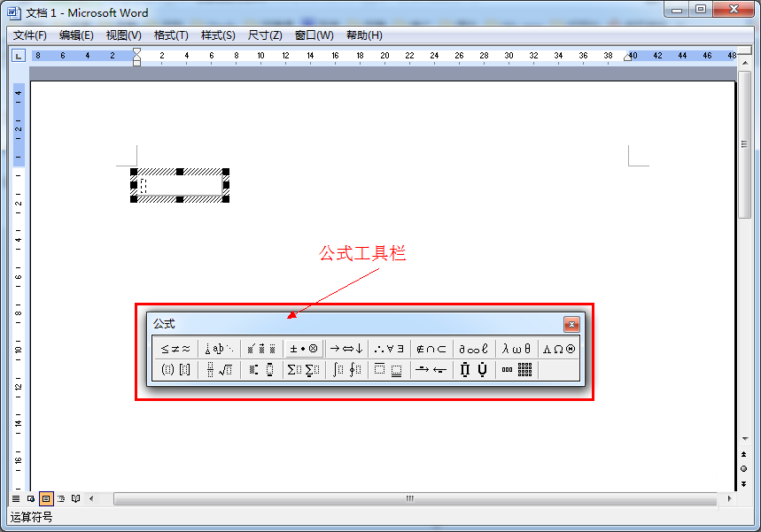Click the Word document icon in title bar
The width and height of the screenshot is (761, 532).
pos(14,13)
